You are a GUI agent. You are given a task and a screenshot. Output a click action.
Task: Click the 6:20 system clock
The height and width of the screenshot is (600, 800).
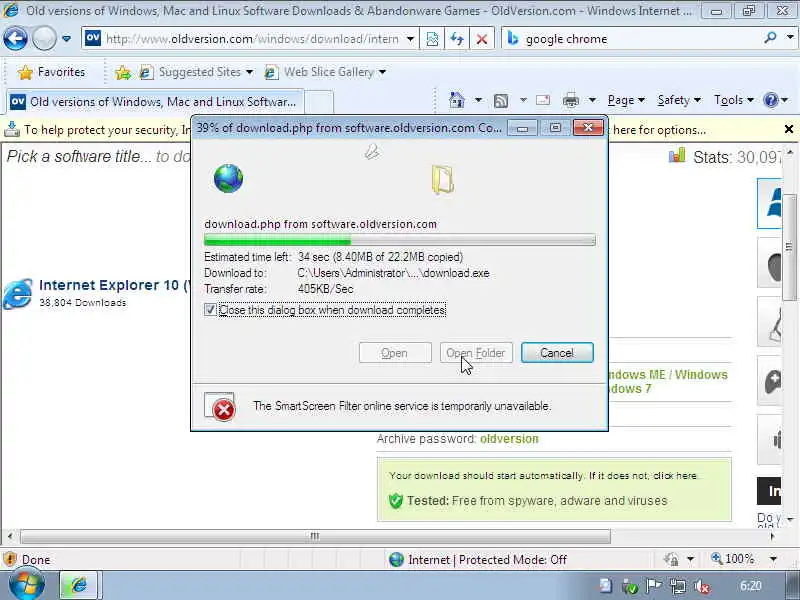[x=751, y=586]
